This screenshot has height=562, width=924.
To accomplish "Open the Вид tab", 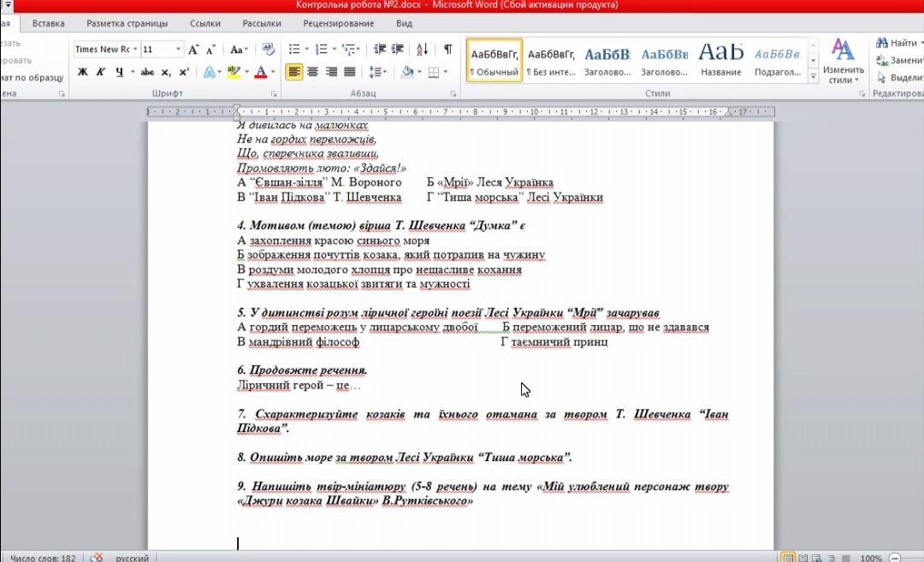I will [x=404, y=24].
